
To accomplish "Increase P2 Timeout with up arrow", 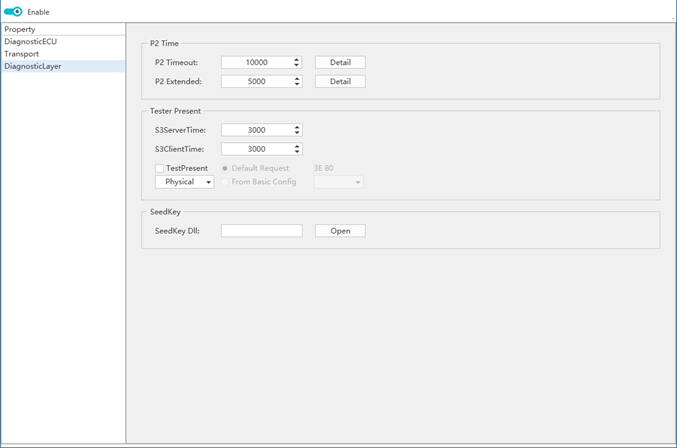I will (296, 59).
